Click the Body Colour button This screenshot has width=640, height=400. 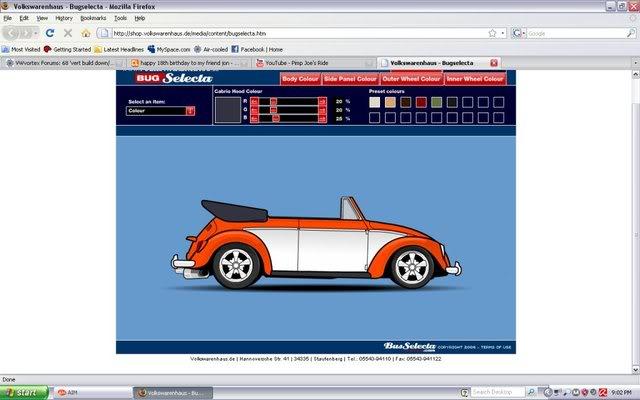point(300,79)
